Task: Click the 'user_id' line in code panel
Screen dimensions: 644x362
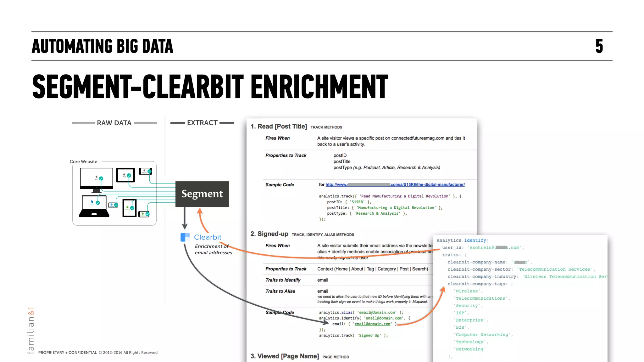Action: (x=483, y=248)
